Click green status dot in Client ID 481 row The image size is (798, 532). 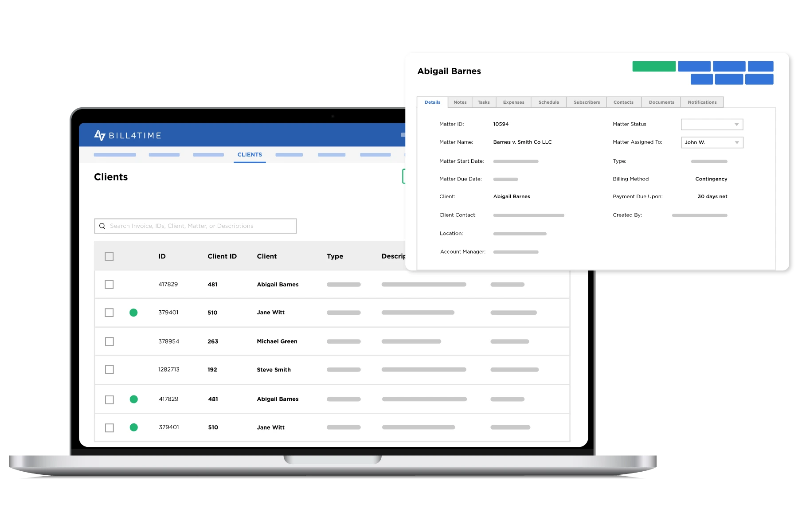133,399
